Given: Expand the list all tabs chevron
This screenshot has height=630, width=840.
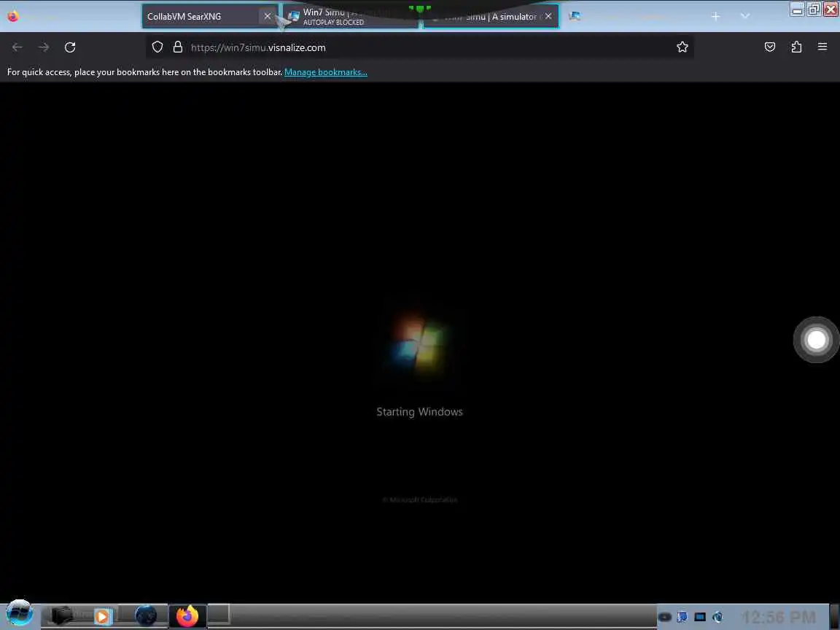Looking at the screenshot, I should (x=744, y=17).
